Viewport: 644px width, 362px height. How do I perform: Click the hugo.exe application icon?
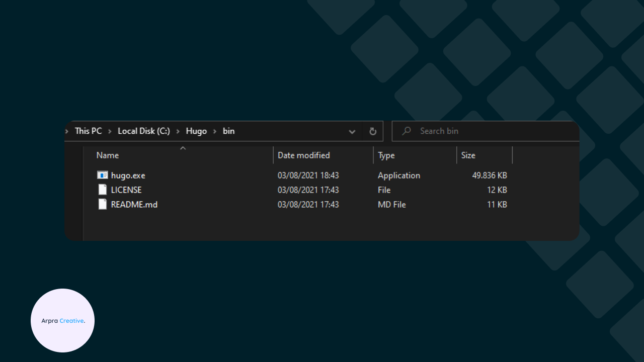(x=102, y=175)
